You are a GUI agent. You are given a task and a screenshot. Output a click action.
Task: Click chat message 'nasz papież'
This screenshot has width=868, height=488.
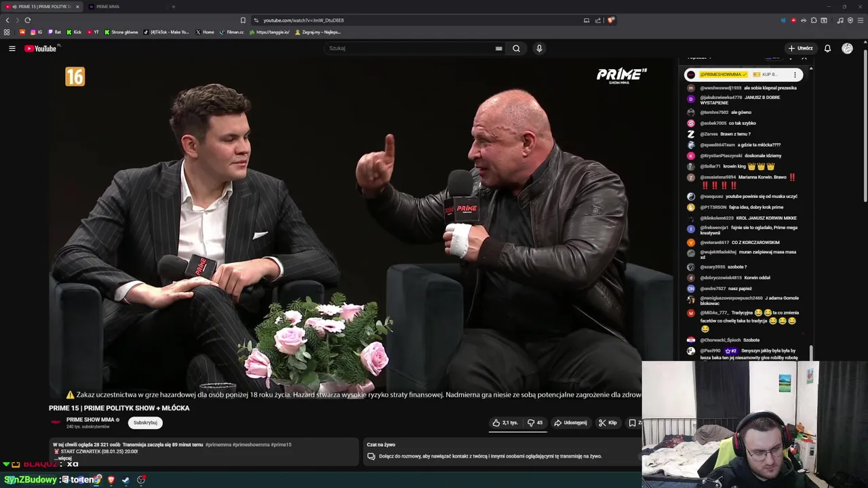click(741, 289)
